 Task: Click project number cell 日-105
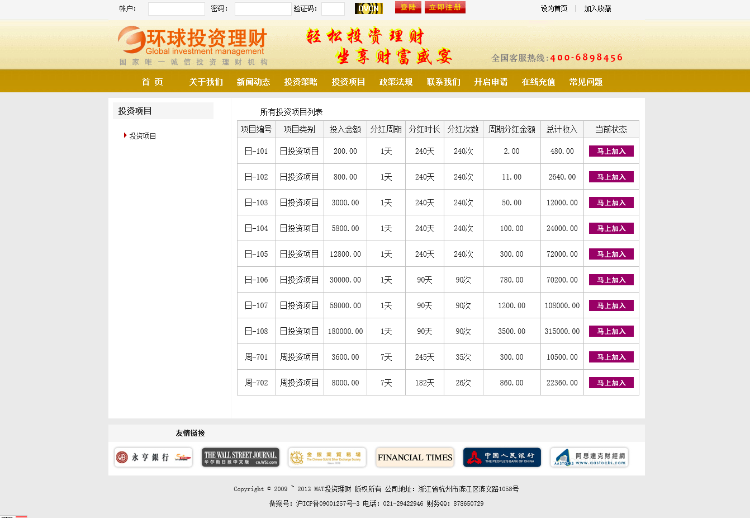point(256,254)
